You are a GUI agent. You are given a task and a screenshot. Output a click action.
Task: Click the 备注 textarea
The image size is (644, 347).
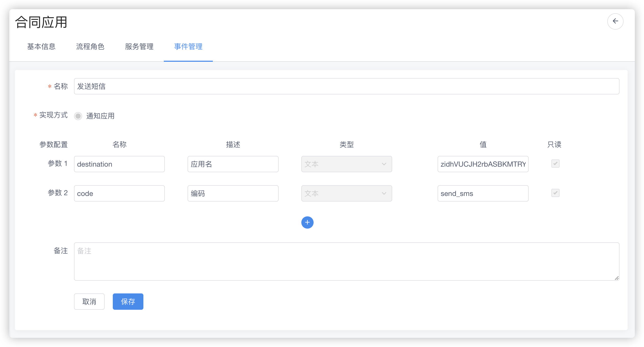(x=346, y=262)
